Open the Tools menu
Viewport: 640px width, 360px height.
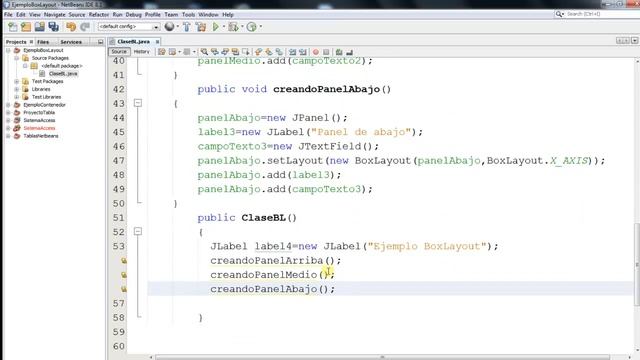(x=188, y=14)
